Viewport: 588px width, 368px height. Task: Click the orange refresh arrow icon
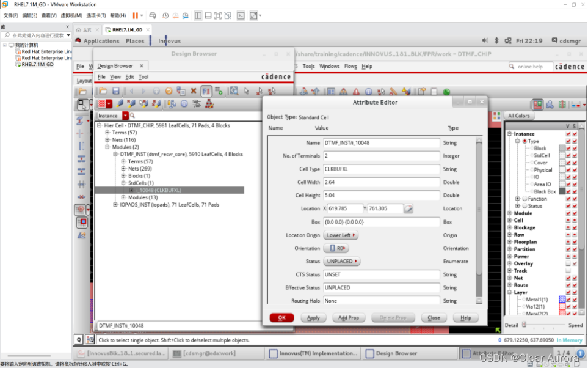169,91
